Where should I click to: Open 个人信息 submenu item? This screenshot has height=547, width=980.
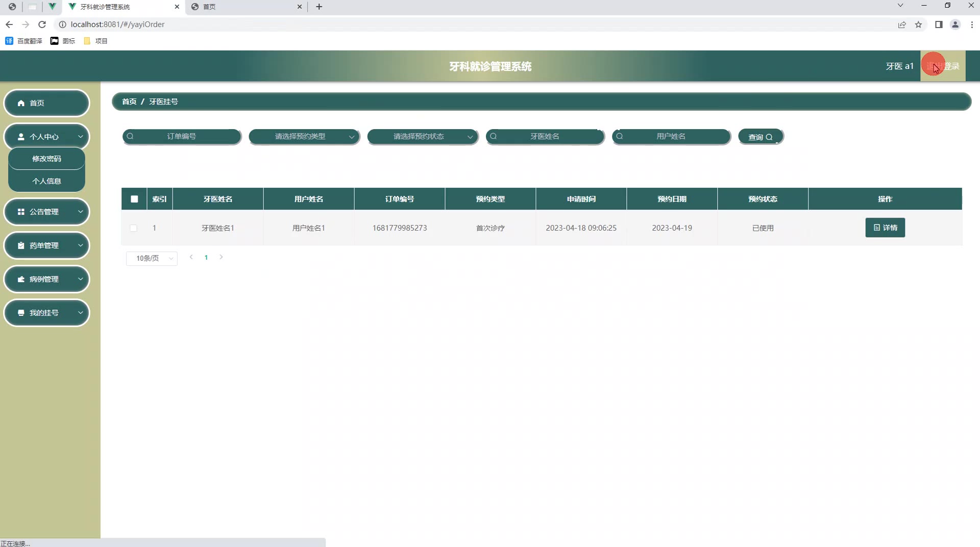[46, 181]
